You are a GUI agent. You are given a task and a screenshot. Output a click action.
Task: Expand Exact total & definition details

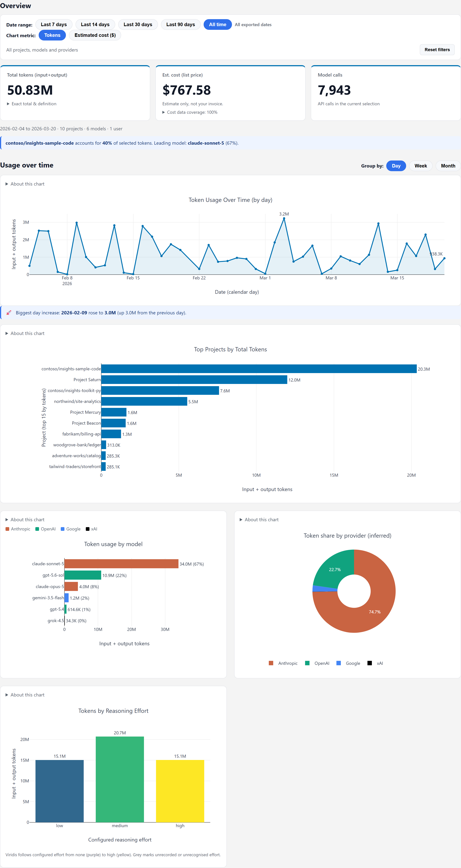coord(32,104)
